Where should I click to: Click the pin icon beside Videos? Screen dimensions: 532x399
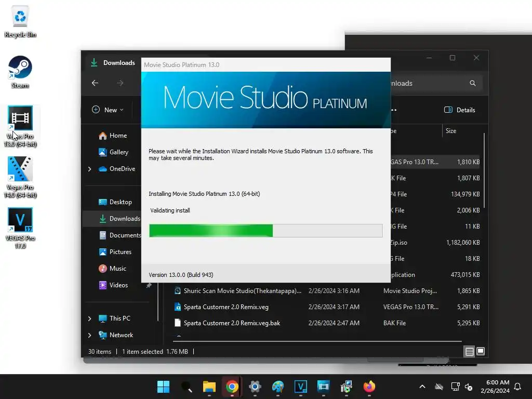coord(149,285)
